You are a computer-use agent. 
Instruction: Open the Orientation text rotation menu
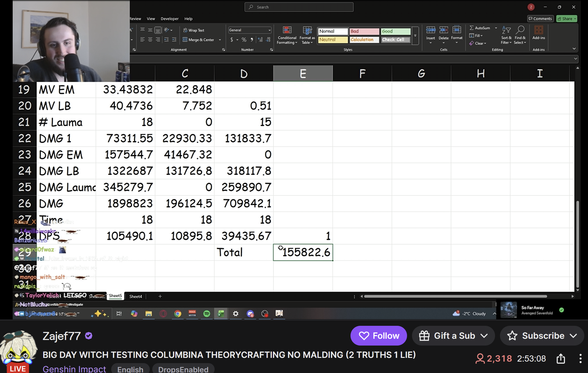coord(168,30)
